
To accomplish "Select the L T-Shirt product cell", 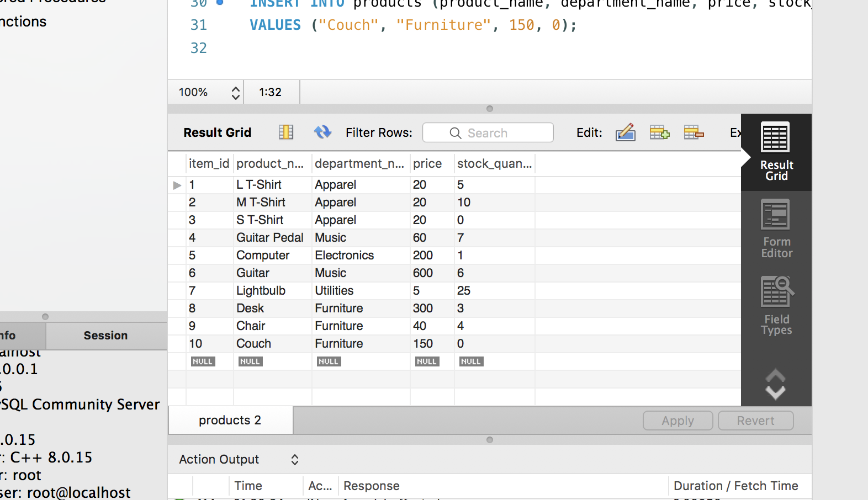I will point(272,185).
